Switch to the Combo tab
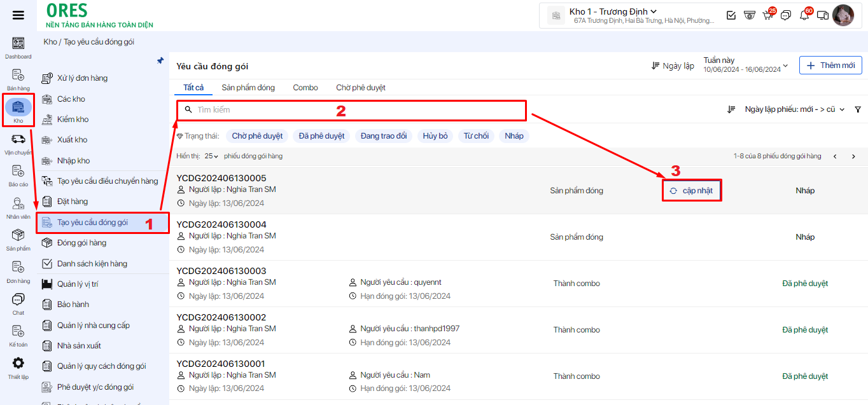868x405 pixels. click(x=305, y=88)
